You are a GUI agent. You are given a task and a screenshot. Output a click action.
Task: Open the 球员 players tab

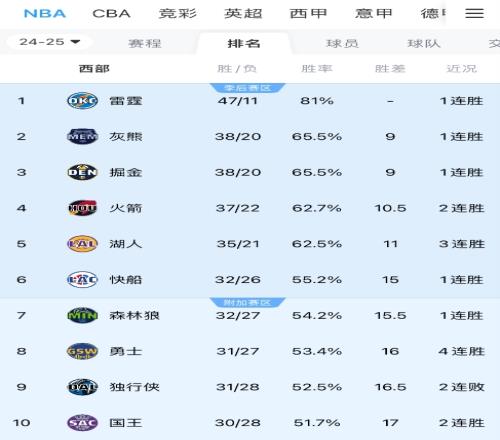(x=342, y=44)
